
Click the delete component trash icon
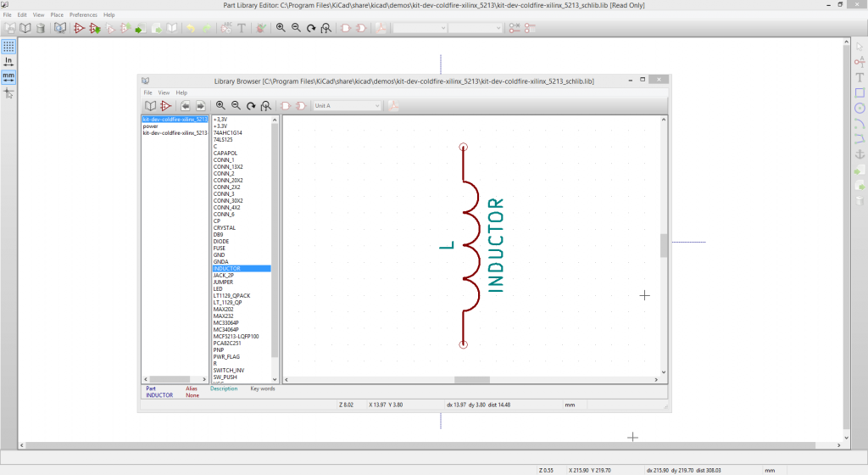tap(41, 28)
